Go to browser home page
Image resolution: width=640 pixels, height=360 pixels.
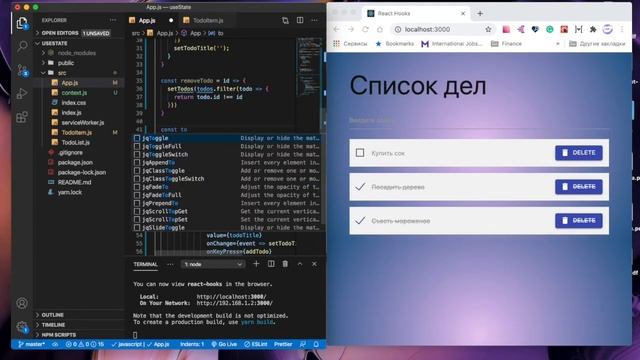(380, 29)
